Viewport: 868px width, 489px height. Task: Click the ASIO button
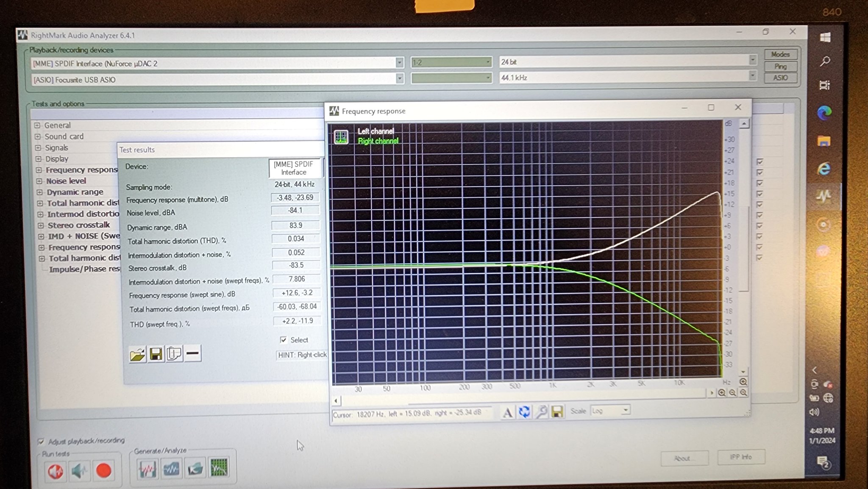click(781, 78)
